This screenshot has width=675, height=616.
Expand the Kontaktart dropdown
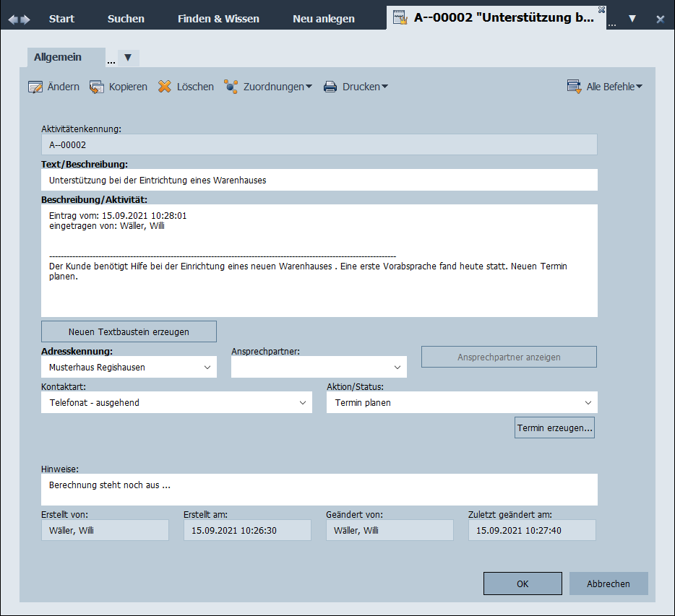point(303,403)
